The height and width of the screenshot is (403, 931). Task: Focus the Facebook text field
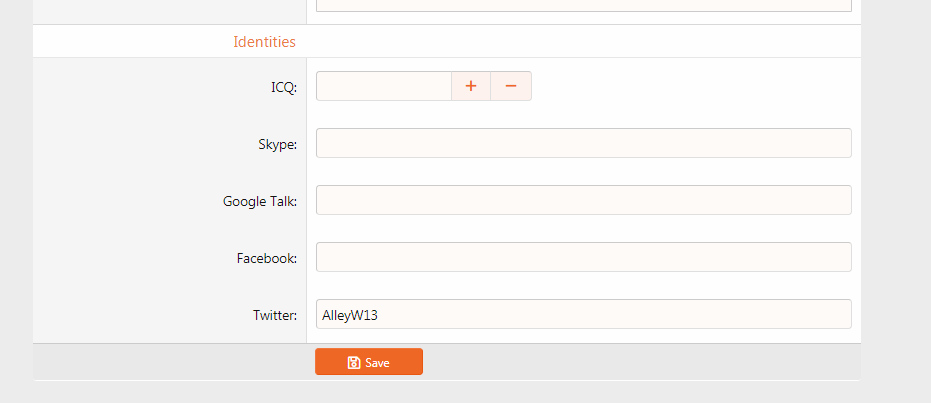click(583, 257)
